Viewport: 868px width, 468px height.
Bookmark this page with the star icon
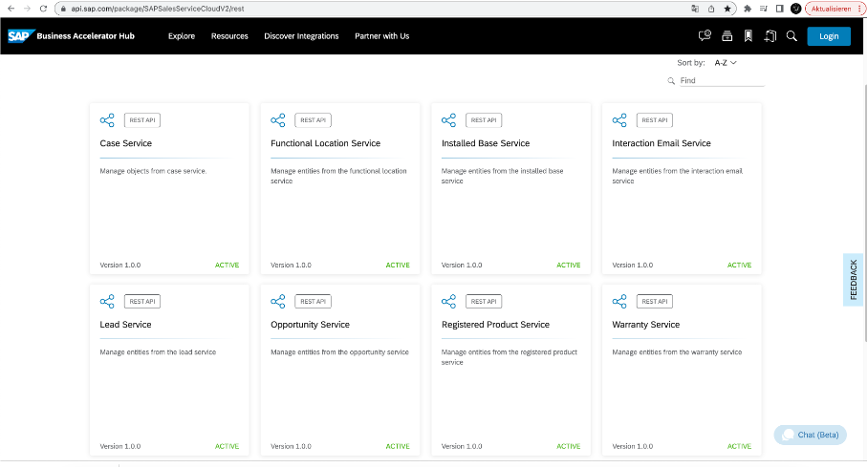[x=727, y=8]
